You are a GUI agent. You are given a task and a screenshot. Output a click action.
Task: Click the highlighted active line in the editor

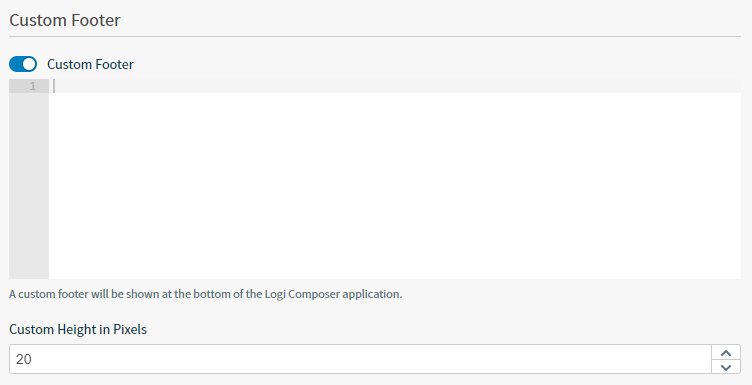click(x=395, y=86)
